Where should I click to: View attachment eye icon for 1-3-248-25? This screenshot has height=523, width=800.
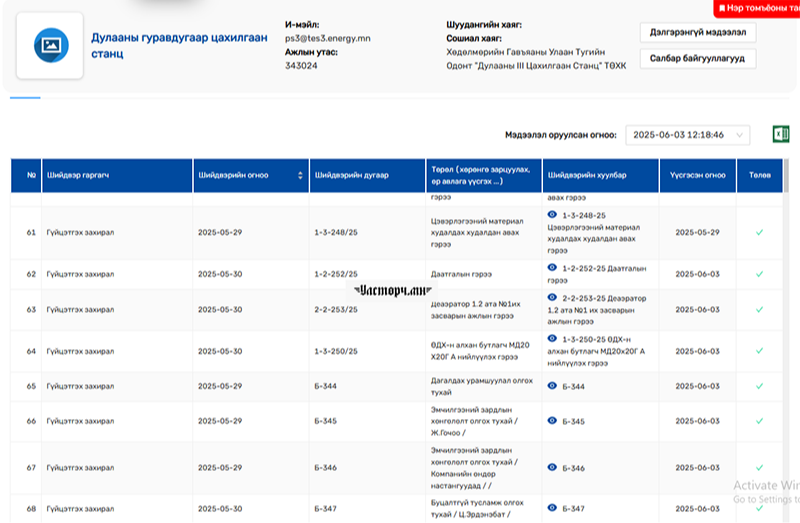pyautogui.click(x=552, y=214)
